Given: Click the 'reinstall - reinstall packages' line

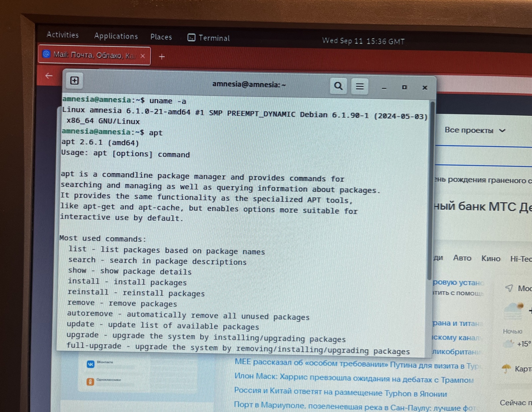Looking at the screenshot, I should point(136,293).
